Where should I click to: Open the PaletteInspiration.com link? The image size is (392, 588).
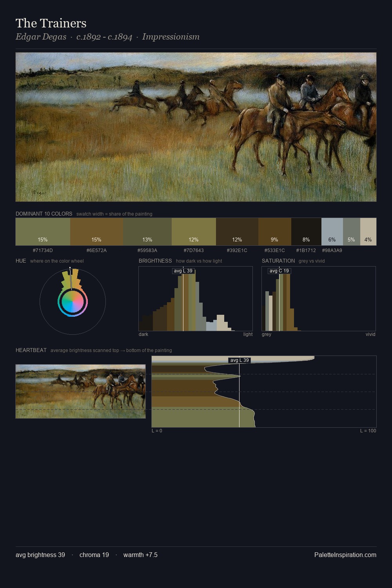345,555
